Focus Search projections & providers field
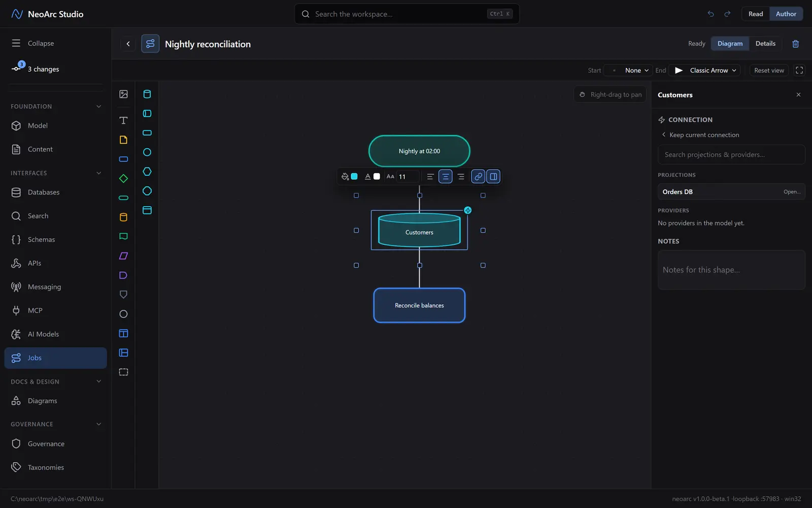This screenshot has height=508, width=812. pyautogui.click(x=731, y=154)
